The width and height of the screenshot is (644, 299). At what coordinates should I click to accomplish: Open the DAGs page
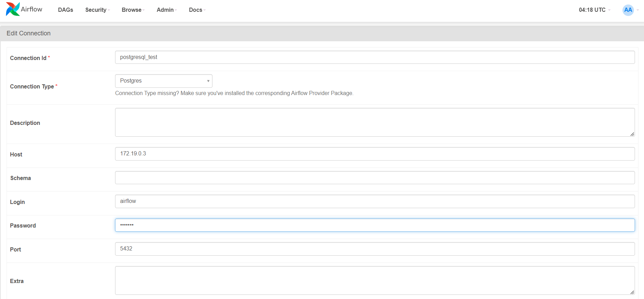tap(66, 10)
